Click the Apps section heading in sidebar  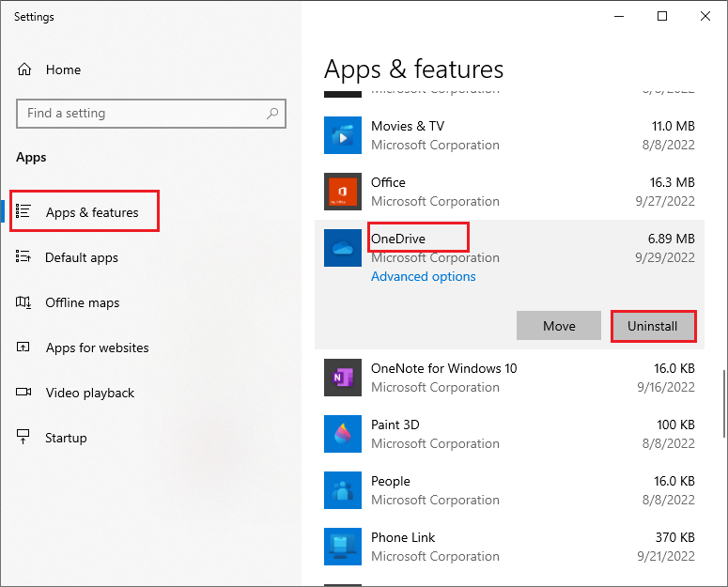pyautogui.click(x=31, y=157)
